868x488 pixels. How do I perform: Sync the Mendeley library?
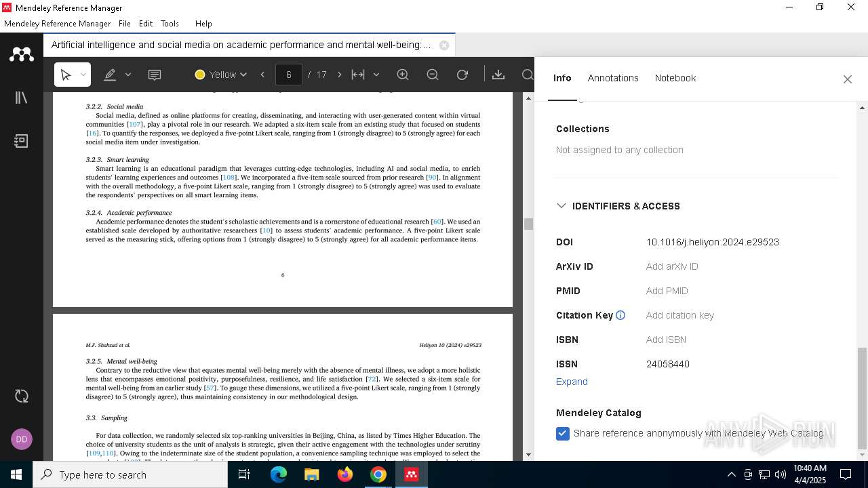pyautogui.click(x=22, y=396)
